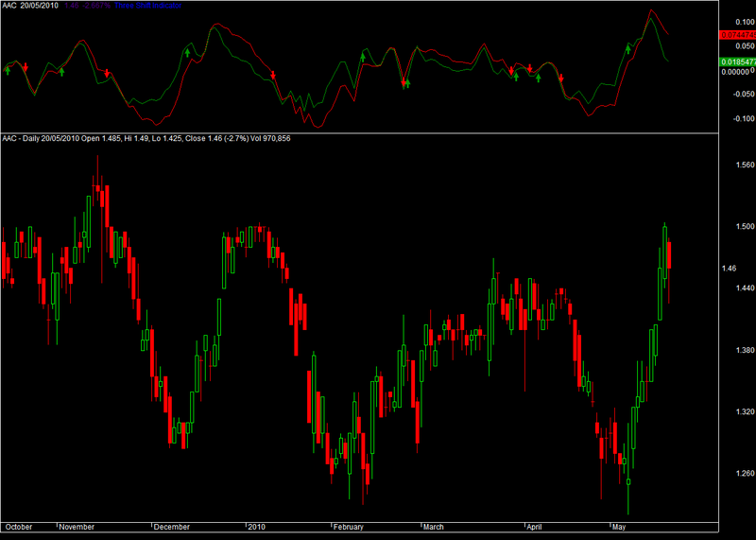The image size is (756, 540).
Task: Select the AAC 20/05/2010 indicator header
Action: click(30, 6)
